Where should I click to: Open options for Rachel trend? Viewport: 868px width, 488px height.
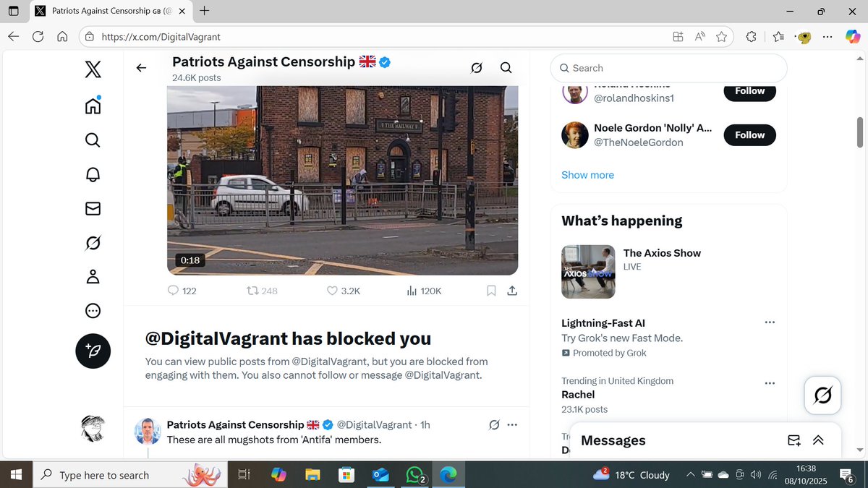770,383
